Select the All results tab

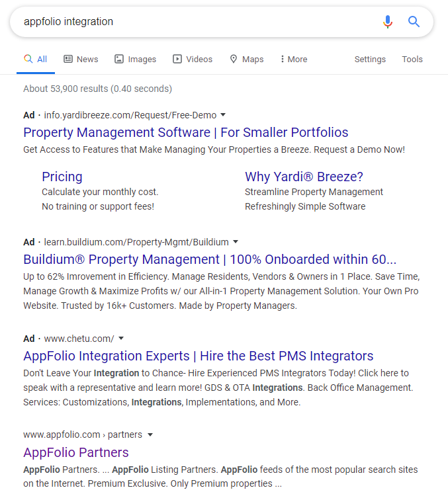pyautogui.click(x=36, y=60)
